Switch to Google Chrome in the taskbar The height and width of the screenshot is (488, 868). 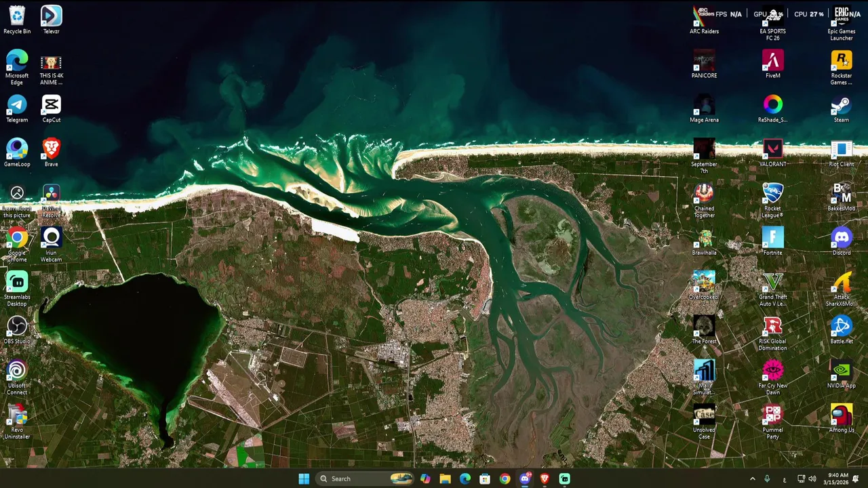(505, 479)
